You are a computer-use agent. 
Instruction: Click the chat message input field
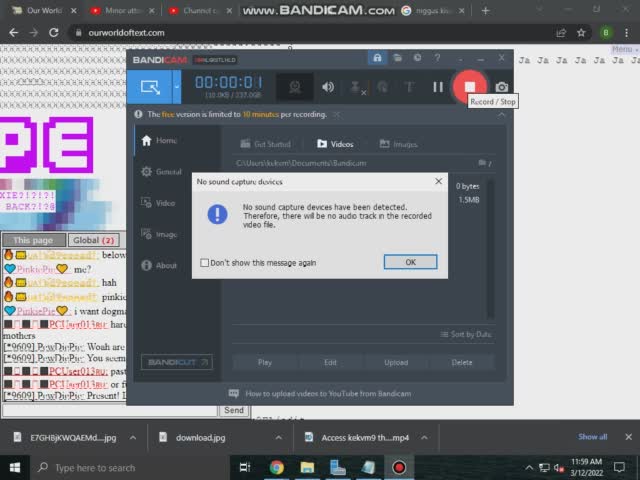[110, 411]
